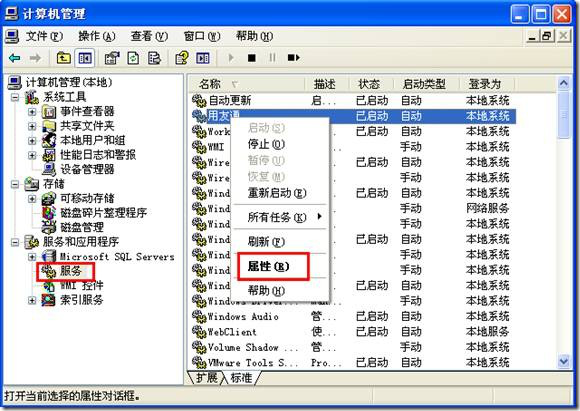Select the 性能日志和警报 tree icon
Image resolution: width=580 pixels, height=411 pixels.
click(49, 155)
